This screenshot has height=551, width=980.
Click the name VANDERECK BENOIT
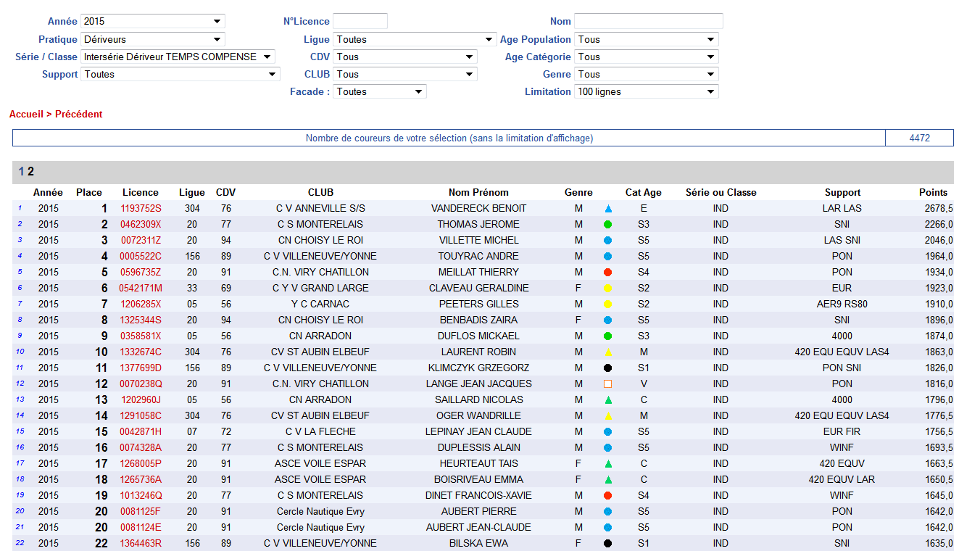[478, 208]
